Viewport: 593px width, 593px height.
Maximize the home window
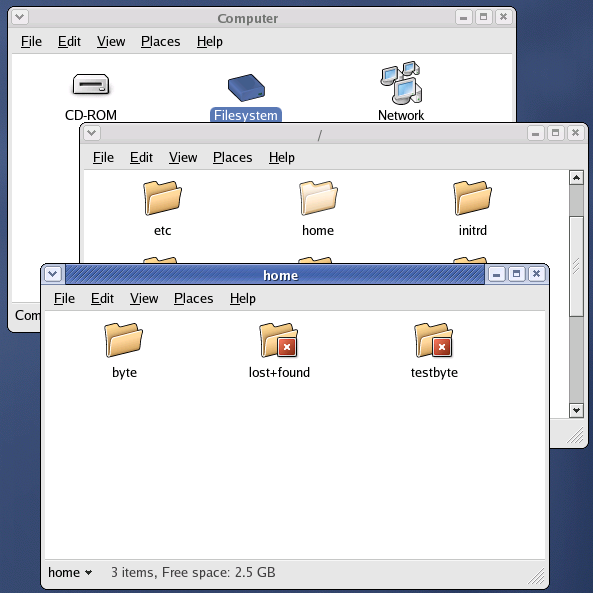516,274
